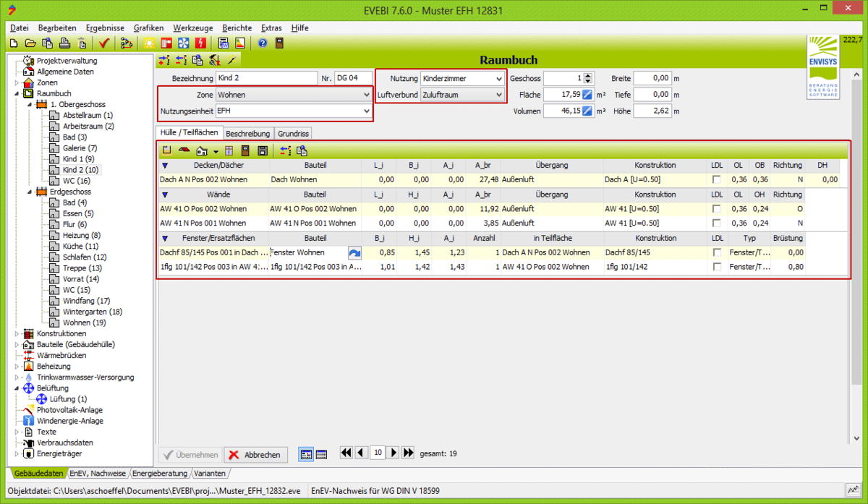Click the magic wand icon in Raumbuch toolbar

point(231,60)
